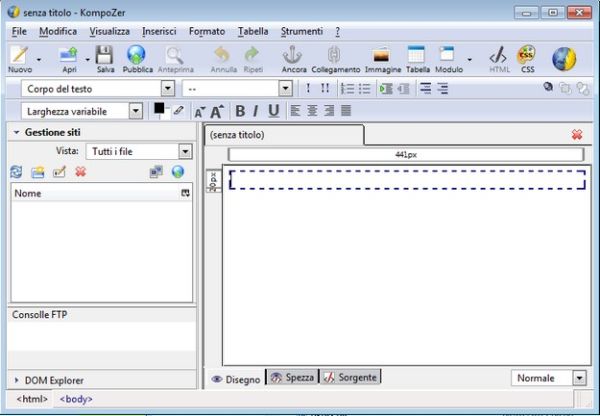Image resolution: width=600 pixels, height=416 pixels.
Task: Click the HTML toolbar icon
Action: [499, 58]
